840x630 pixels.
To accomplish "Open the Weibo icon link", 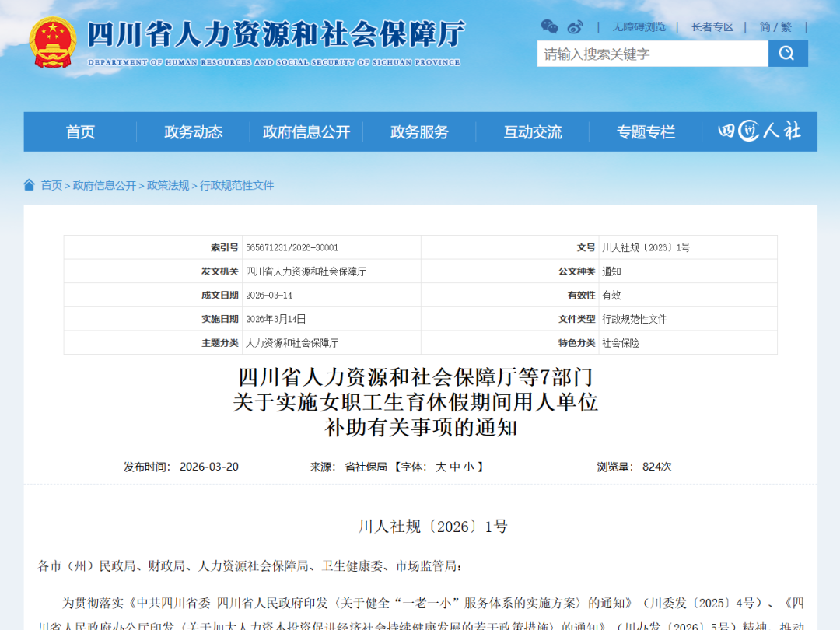I will coord(575,26).
